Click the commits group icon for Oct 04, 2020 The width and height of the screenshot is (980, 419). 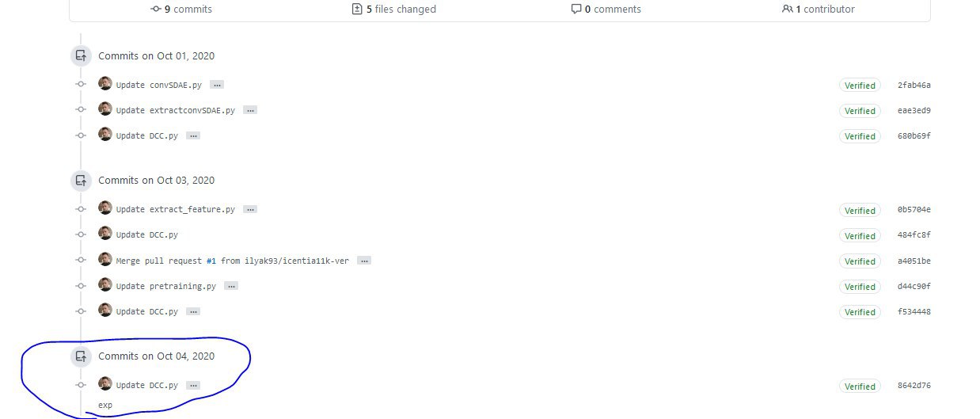coord(81,356)
